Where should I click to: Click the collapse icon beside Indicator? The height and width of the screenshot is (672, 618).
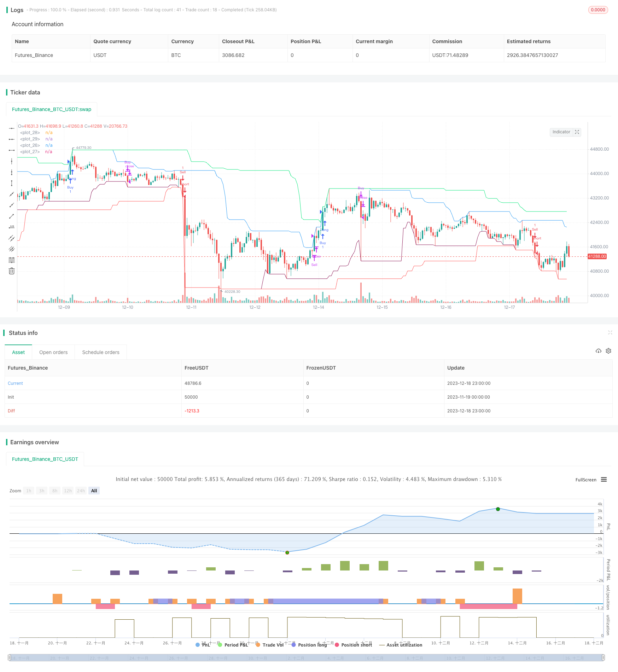[x=577, y=132]
